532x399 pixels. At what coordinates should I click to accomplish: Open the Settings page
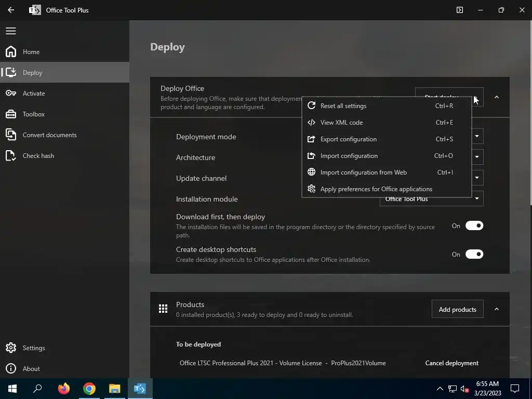[x=64, y=348]
